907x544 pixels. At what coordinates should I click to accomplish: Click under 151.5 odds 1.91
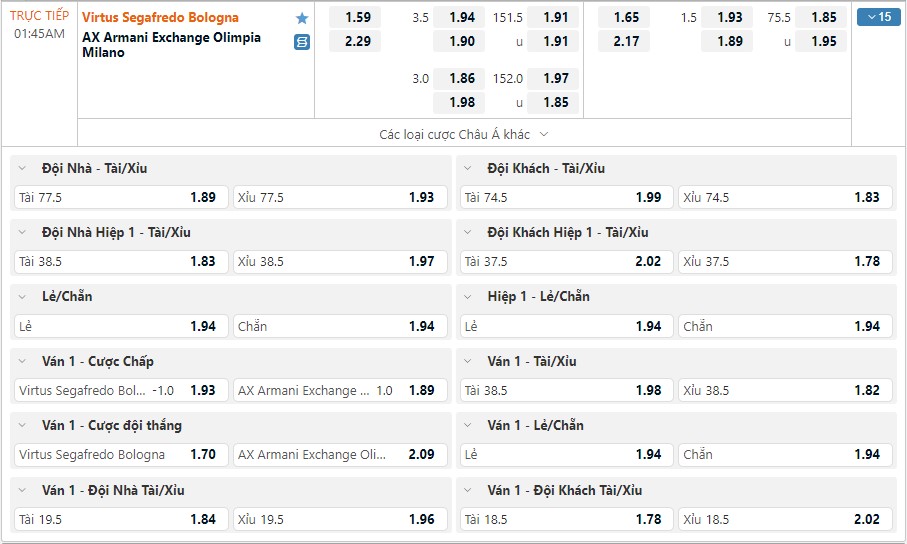click(553, 42)
